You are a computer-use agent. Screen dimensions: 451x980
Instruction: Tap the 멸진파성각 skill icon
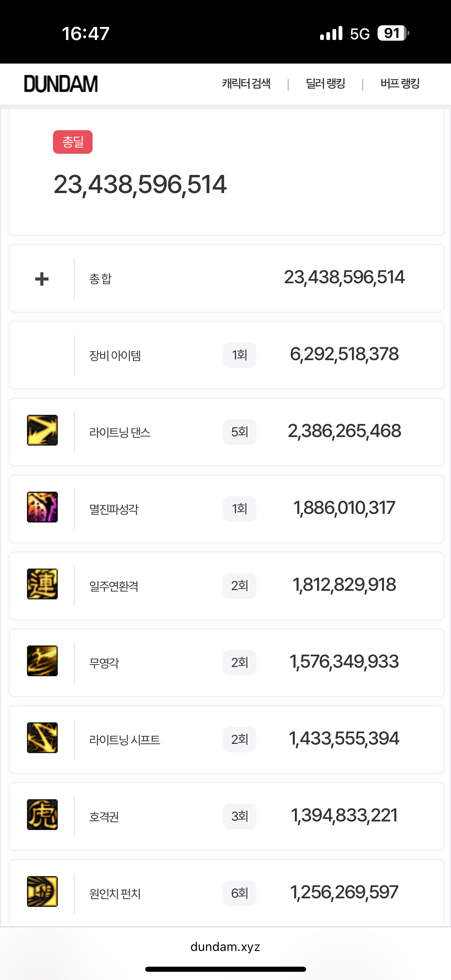click(42, 507)
